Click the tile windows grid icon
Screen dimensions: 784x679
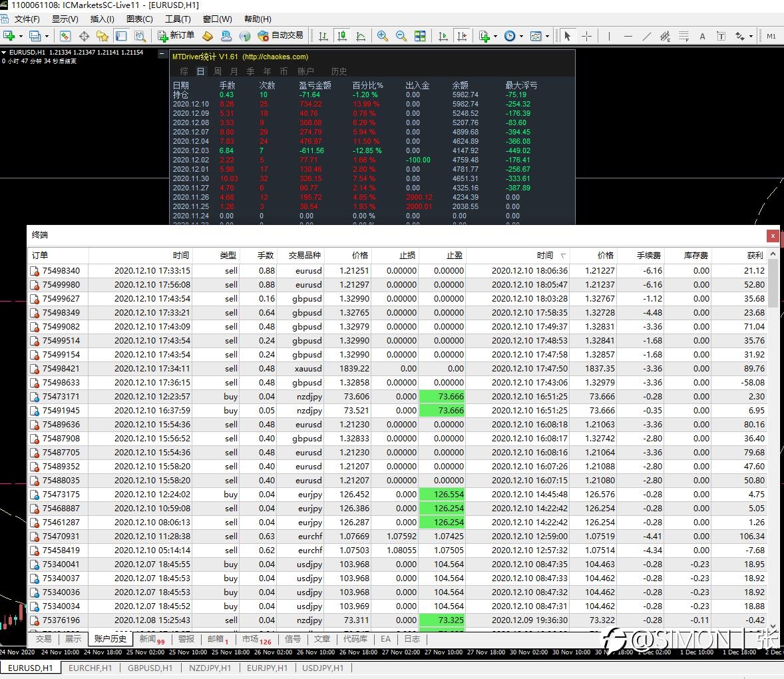pyautogui.click(x=420, y=36)
